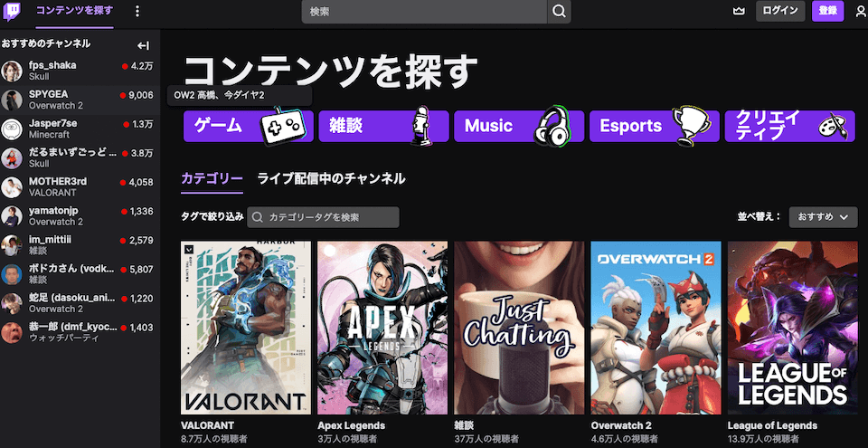Collapse the recommended channels sidebar
The image size is (868, 448).
[x=144, y=46]
